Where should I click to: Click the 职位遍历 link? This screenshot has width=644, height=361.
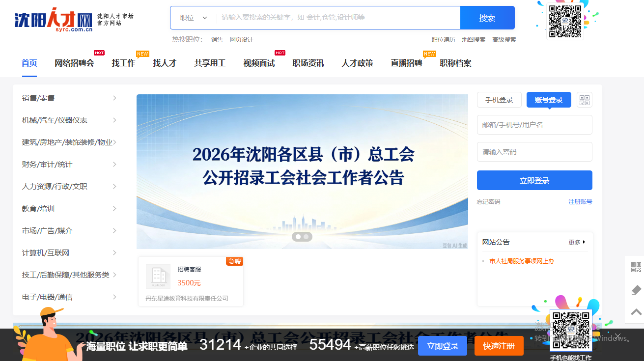point(443,40)
